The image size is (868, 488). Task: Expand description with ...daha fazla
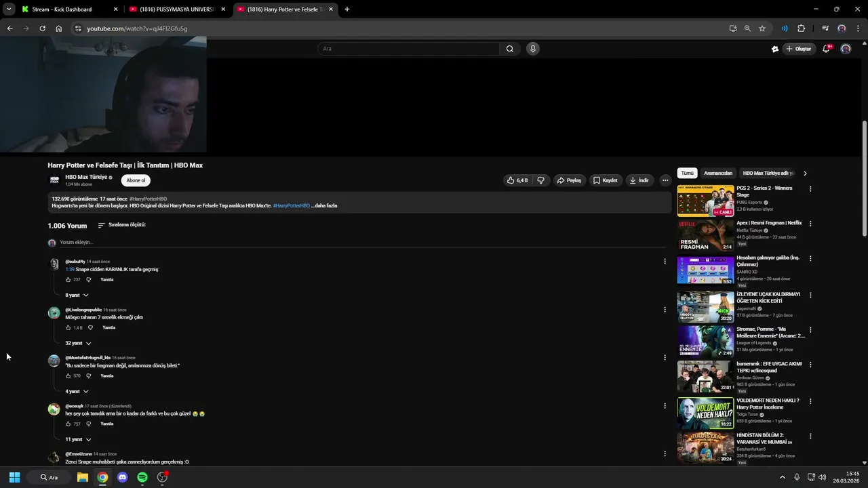click(x=324, y=205)
